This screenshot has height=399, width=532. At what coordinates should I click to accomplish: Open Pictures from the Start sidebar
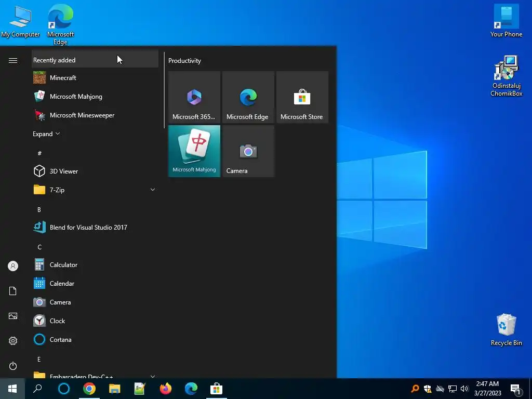(x=13, y=316)
